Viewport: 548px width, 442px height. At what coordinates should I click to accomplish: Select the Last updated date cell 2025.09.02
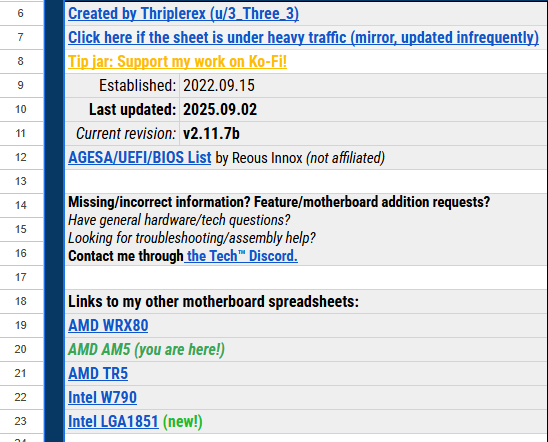pyautogui.click(x=363, y=110)
